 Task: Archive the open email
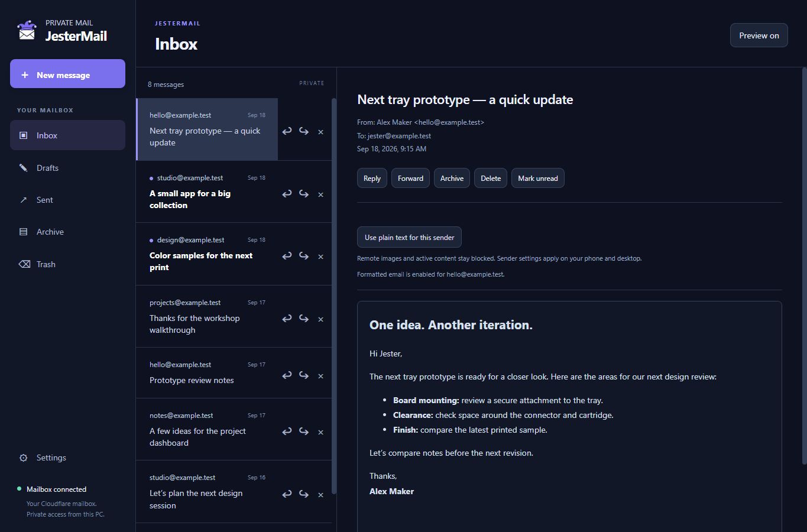452,178
